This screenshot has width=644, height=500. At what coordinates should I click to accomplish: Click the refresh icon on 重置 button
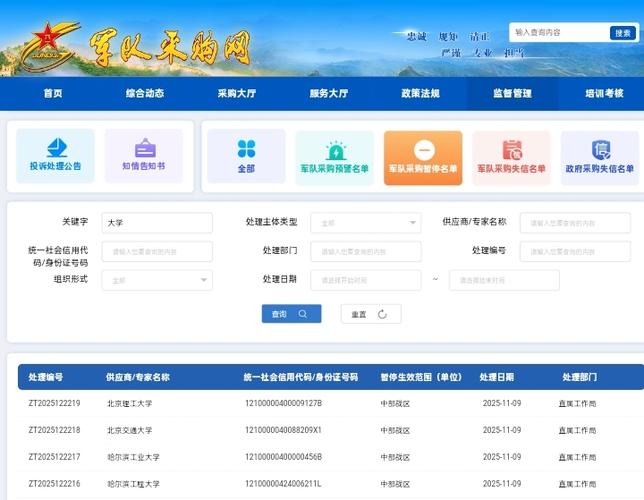382,314
